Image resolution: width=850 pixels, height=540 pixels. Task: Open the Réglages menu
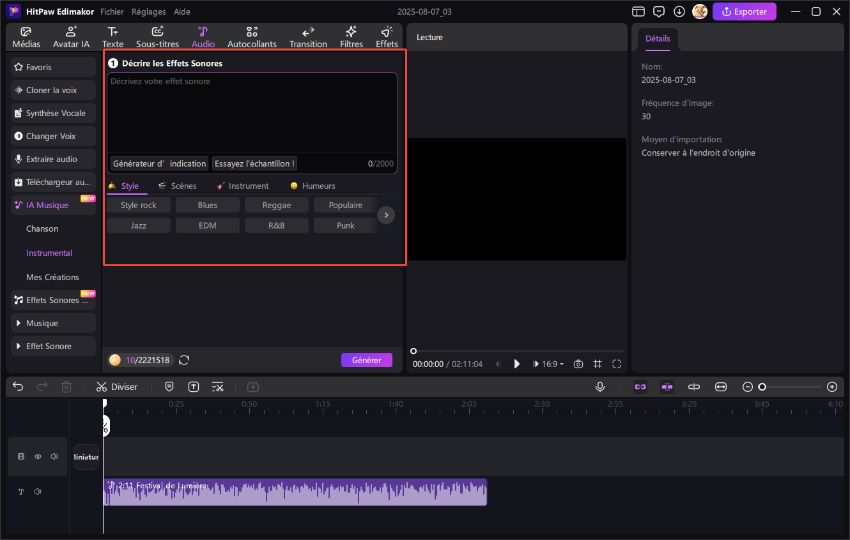coord(149,11)
